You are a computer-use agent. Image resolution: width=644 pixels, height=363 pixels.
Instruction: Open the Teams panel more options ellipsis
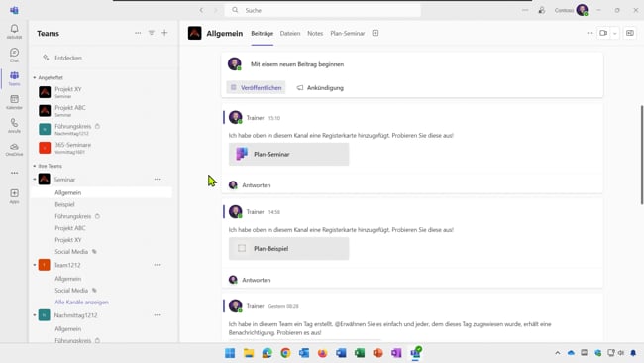point(138,33)
